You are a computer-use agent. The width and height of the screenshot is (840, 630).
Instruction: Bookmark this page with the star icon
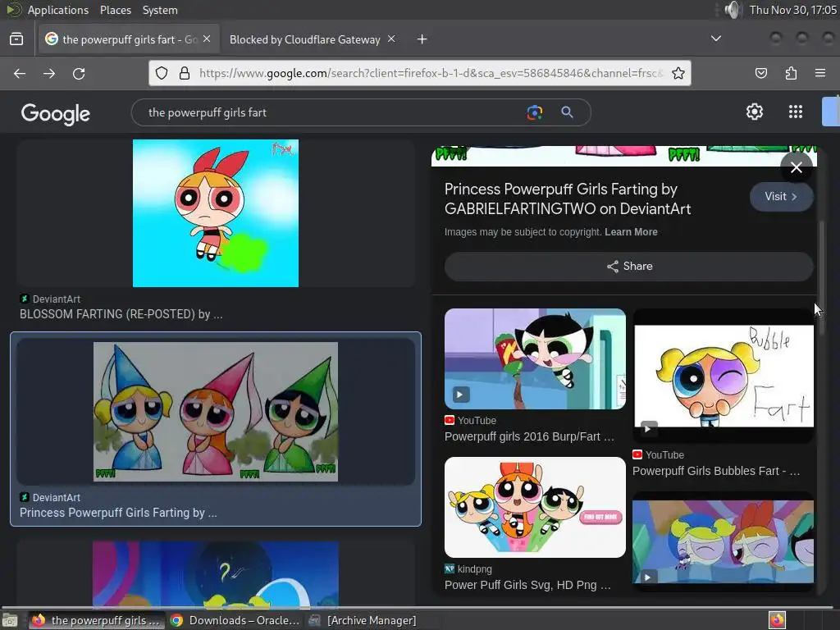click(678, 73)
